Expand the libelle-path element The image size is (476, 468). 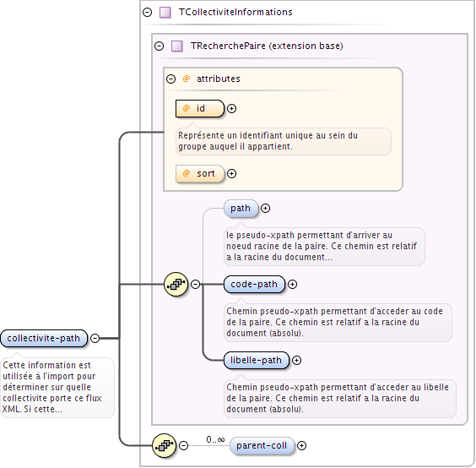coord(296,360)
